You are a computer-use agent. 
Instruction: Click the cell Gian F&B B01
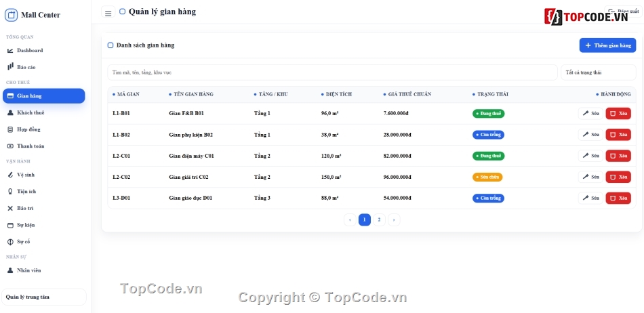[x=186, y=114]
